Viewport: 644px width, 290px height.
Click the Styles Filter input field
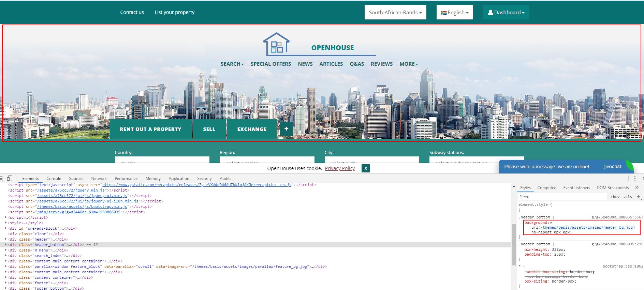(x=562, y=197)
